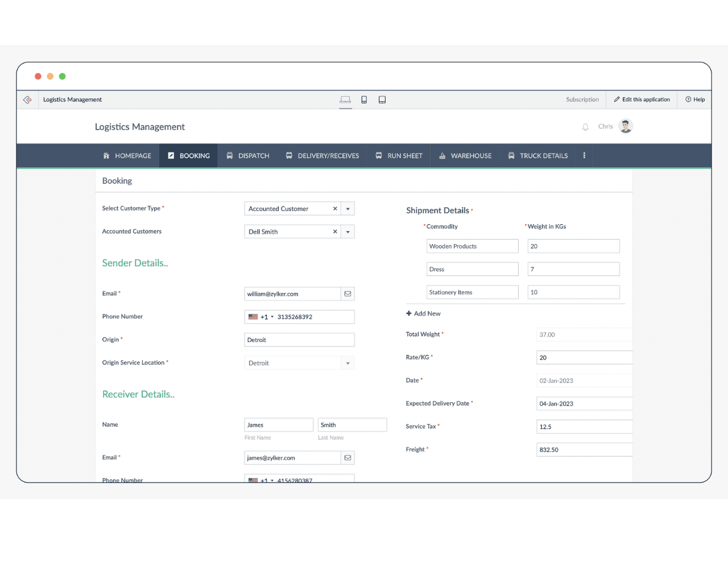Click the Rate/KG input field
Viewport: 728px width, 569px height.
click(584, 358)
